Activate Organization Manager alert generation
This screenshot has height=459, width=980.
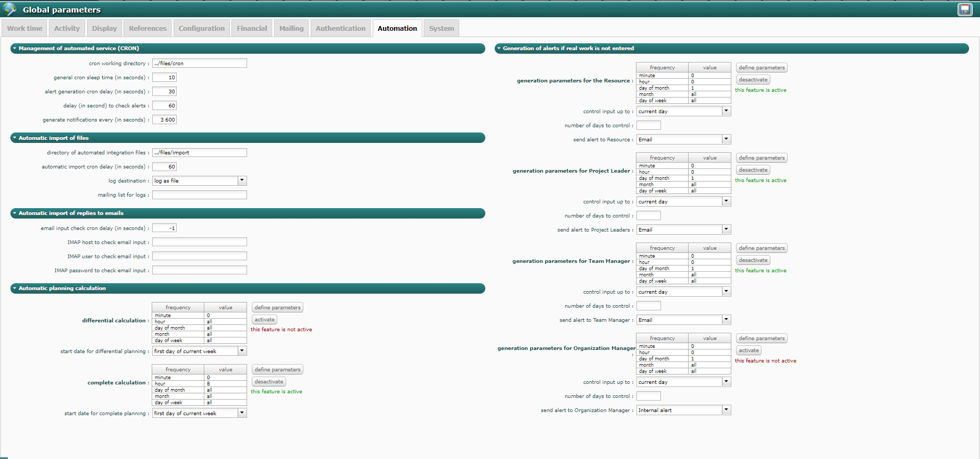(749, 351)
